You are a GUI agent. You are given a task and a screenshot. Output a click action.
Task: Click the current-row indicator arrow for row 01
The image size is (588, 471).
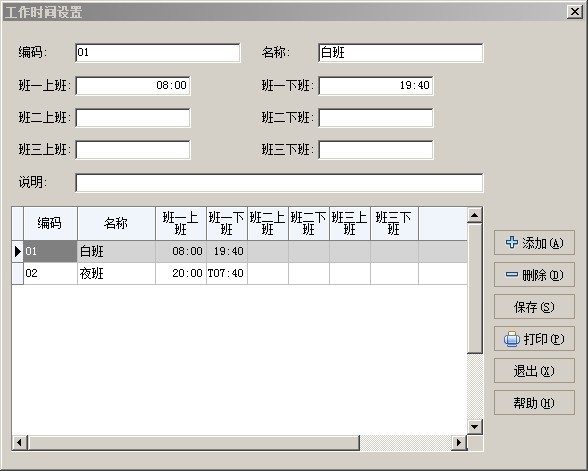coord(18,251)
